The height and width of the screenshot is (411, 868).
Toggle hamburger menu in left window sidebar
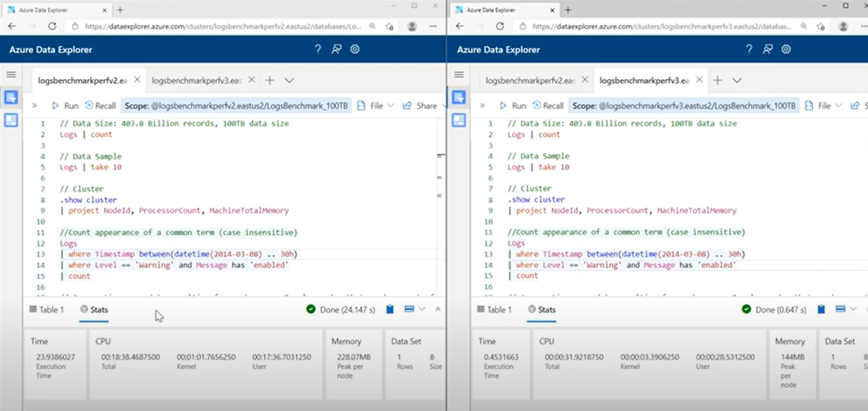click(11, 75)
